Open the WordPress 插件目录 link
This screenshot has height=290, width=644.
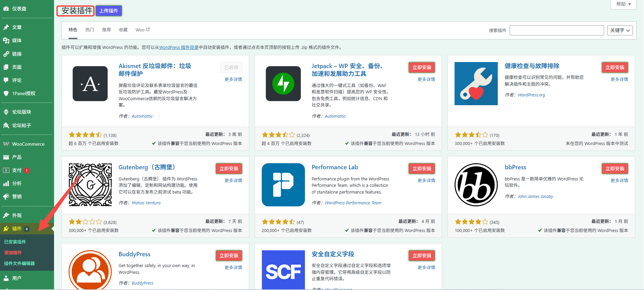(x=179, y=48)
